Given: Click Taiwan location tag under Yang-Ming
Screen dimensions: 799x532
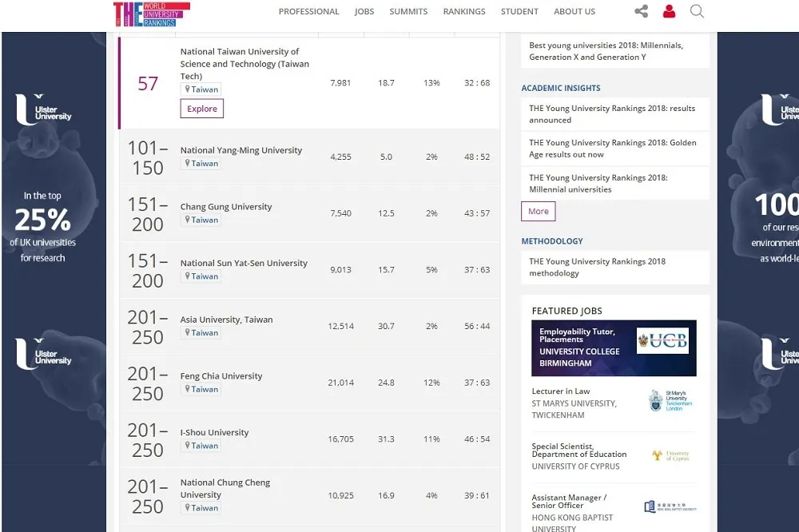Looking at the screenshot, I should tap(201, 164).
